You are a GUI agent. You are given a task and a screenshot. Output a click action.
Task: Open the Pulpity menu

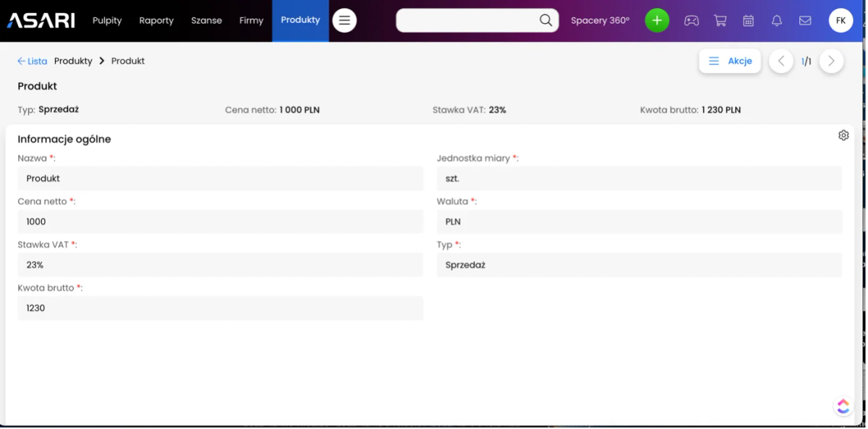(107, 20)
